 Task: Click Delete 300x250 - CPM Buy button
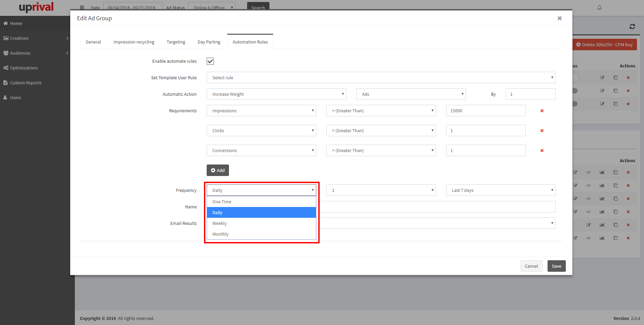(x=605, y=45)
